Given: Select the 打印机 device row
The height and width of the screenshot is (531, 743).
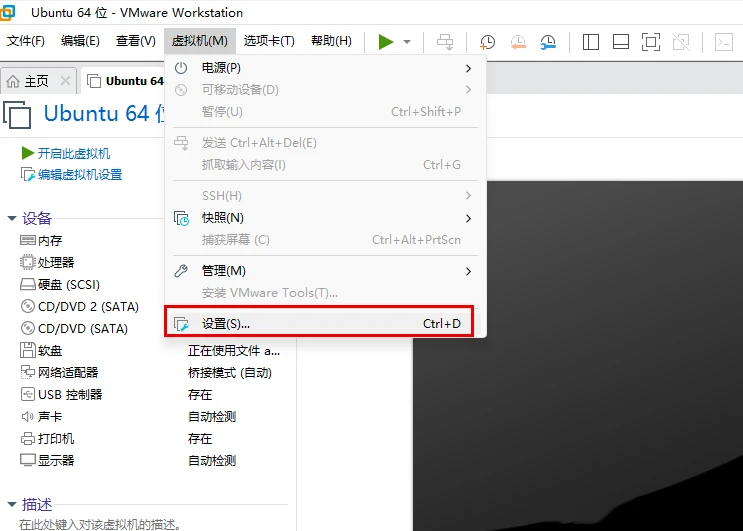Looking at the screenshot, I should [x=47, y=439].
